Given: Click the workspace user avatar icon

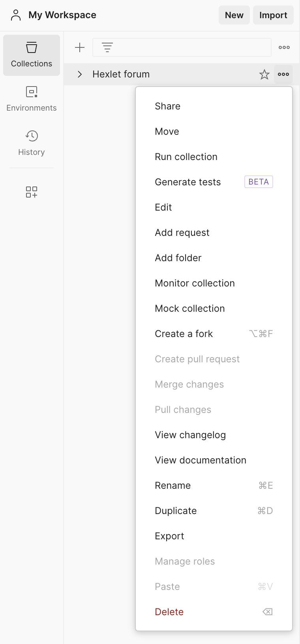Looking at the screenshot, I should 16,15.
